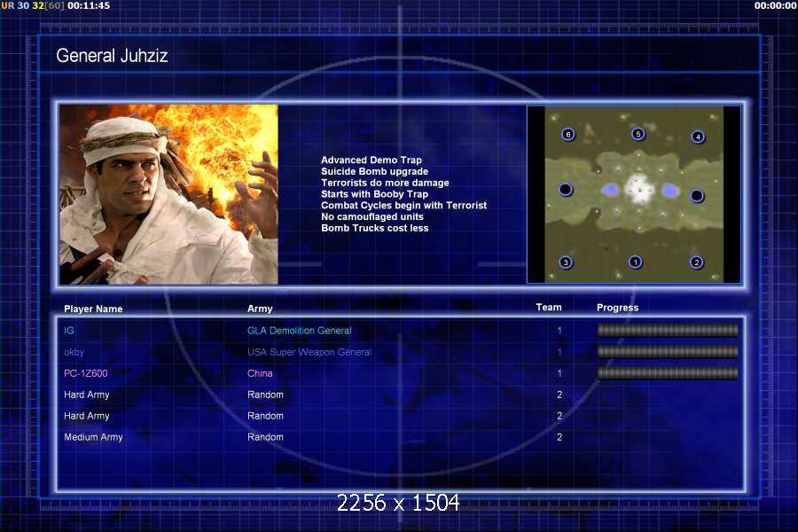The width and height of the screenshot is (798, 532).
Task: Click start position 3 on the map
Action: tap(566, 262)
